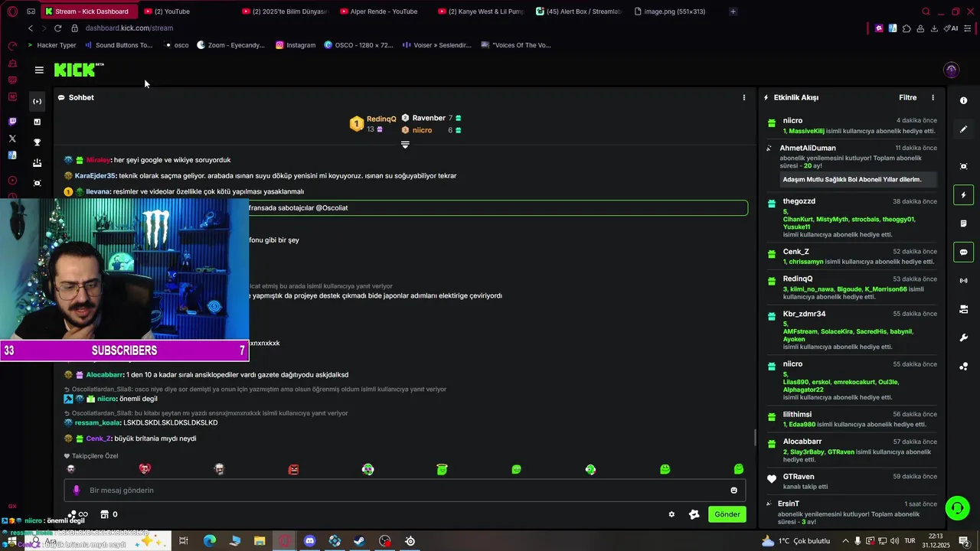This screenshot has width=980, height=551.
Task: Open Discord from Windows taskbar
Action: click(309, 541)
